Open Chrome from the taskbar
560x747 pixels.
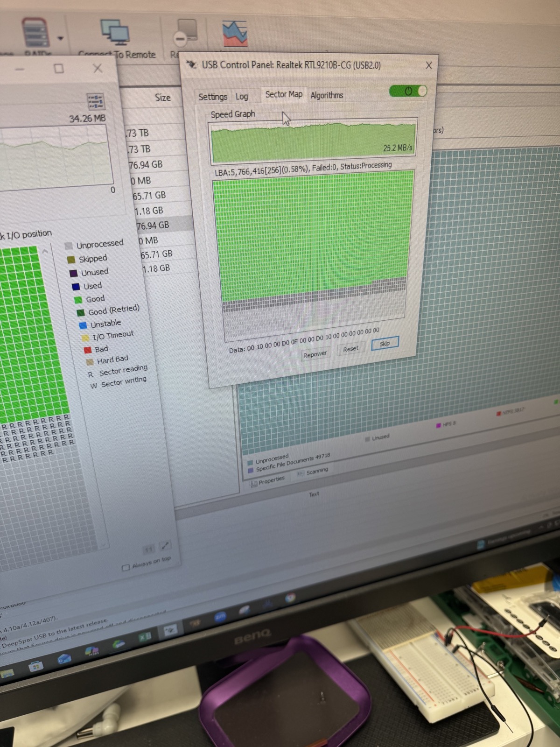tap(290, 597)
